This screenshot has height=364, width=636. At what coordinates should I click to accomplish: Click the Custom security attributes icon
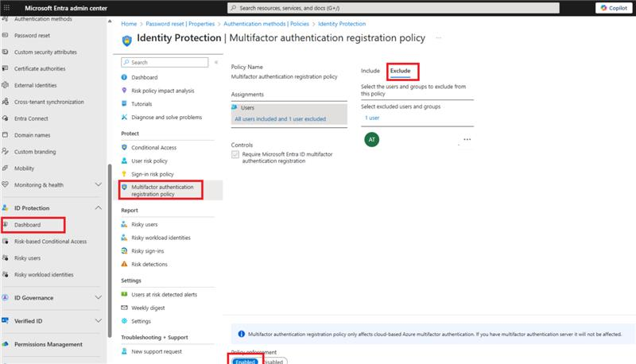pos(6,52)
